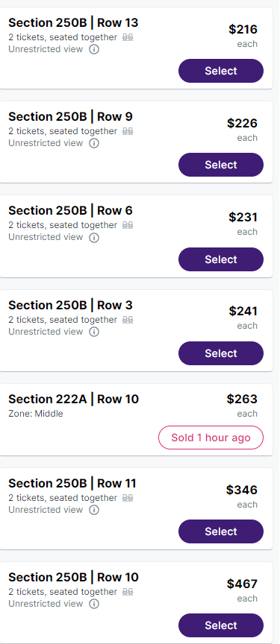The width and height of the screenshot is (280, 644).
Task: Click the info icon for Row 13 unrestricted view
Action: [94, 50]
